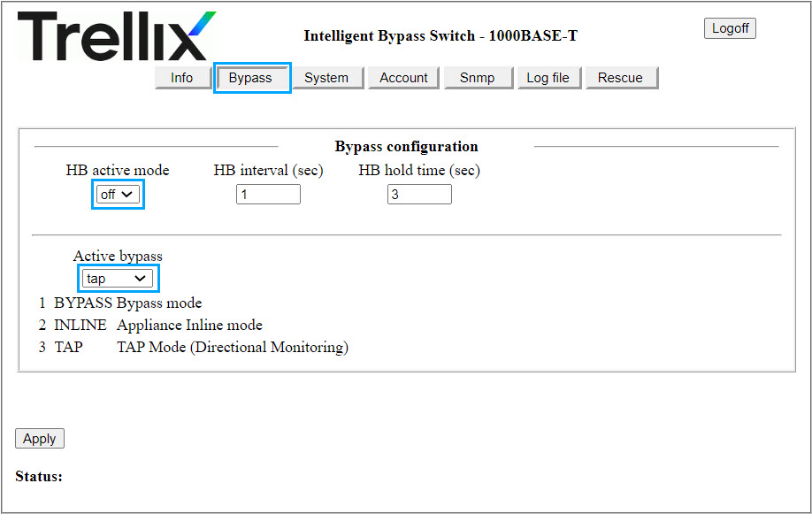Click the 'Active bypass' label

coord(118,256)
